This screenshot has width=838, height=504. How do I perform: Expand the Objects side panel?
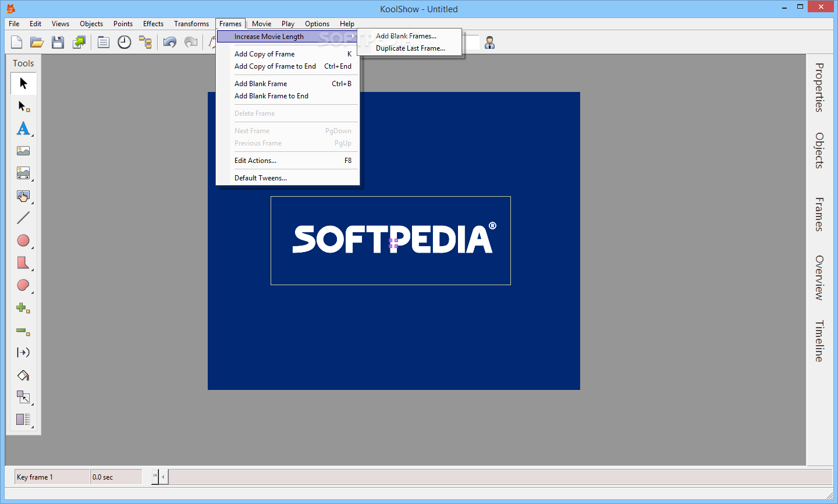pyautogui.click(x=819, y=151)
